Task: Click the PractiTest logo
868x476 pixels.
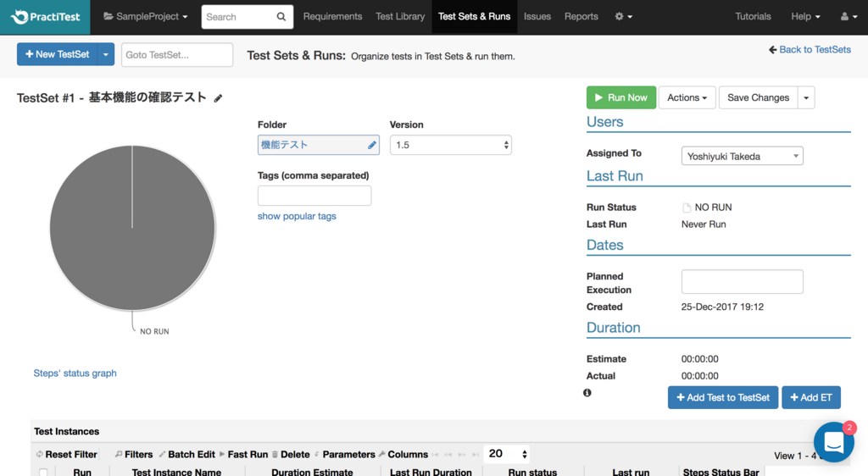Action: 46,17
